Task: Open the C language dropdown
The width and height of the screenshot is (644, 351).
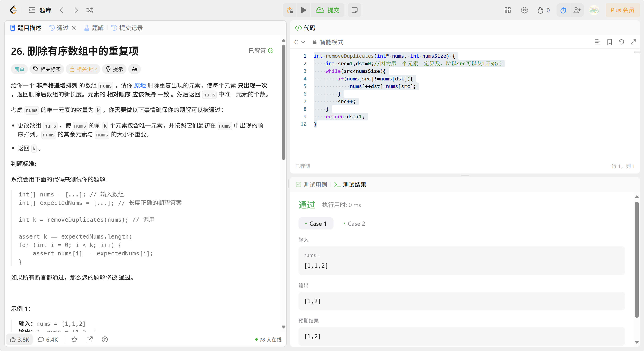Action: pos(300,42)
